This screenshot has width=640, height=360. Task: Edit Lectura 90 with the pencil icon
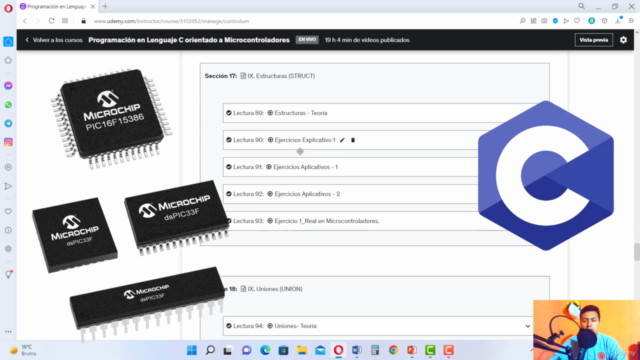pyautogui.click(x=342, y=140)
